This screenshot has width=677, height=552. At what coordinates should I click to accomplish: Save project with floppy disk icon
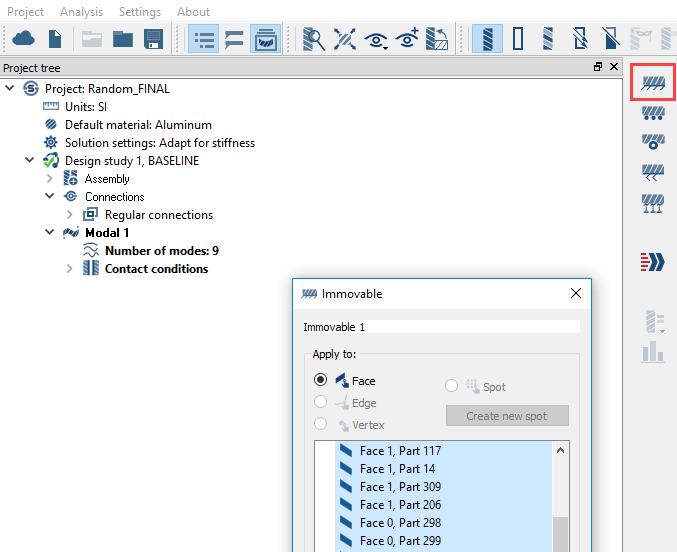(x=153, y=40)
